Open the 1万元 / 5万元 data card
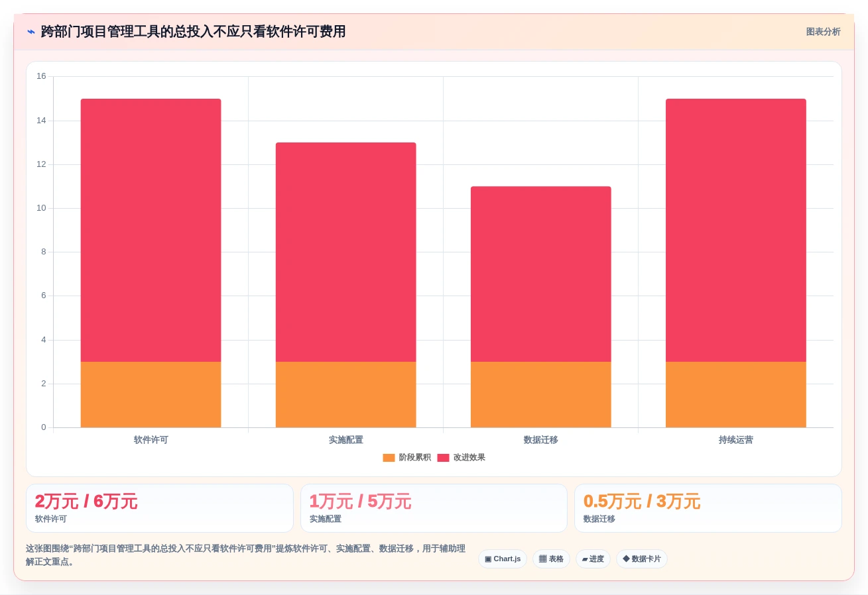Viewport: 868px width, 595px height. point(434,508)
